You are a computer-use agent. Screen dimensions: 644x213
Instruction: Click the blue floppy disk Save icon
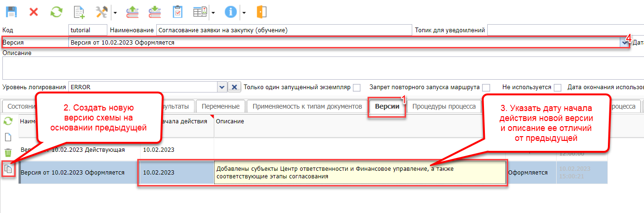tap(11, 11)
